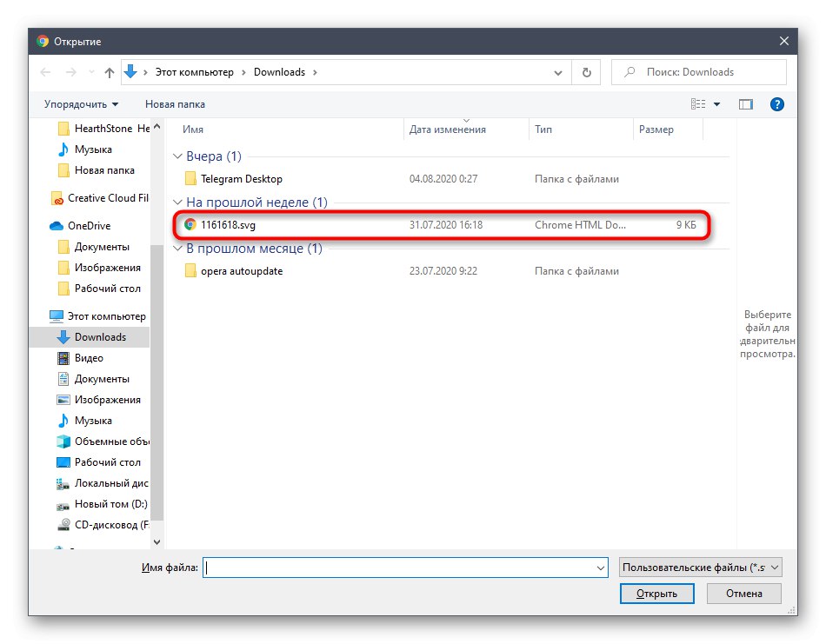This screenshot has width=826, height=644.
Task: Collapse the 'В прошлом месяце (1)' group
Action: coord(177,249)
